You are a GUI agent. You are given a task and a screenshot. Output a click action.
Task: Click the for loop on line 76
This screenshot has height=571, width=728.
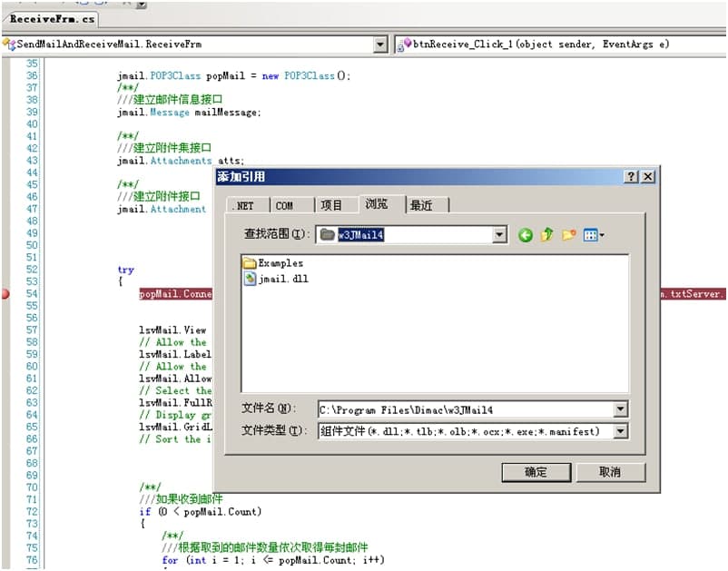tap(273, 560)
